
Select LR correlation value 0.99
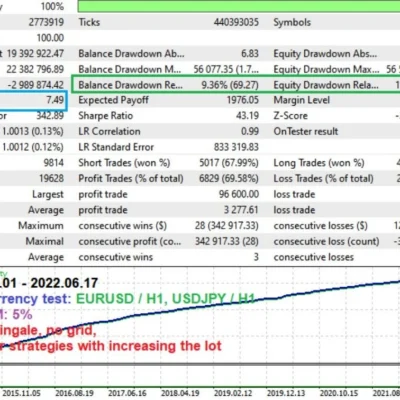point(250,131)
